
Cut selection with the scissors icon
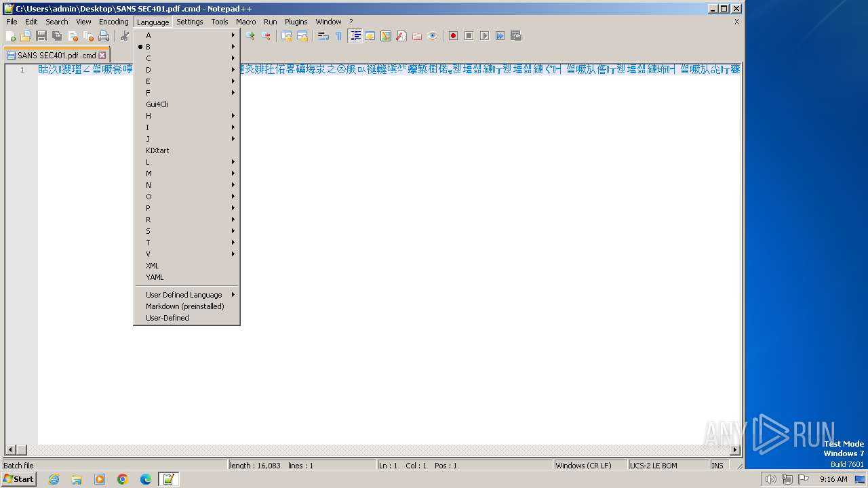point(125,36)
